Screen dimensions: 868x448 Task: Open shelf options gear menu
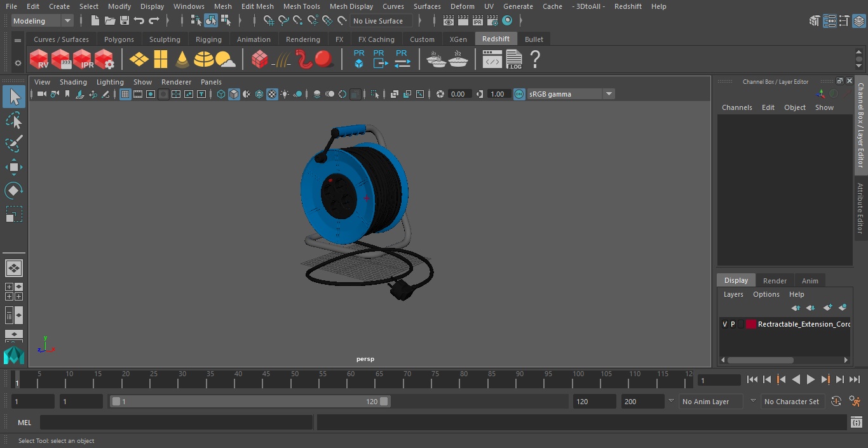(18, 63)
